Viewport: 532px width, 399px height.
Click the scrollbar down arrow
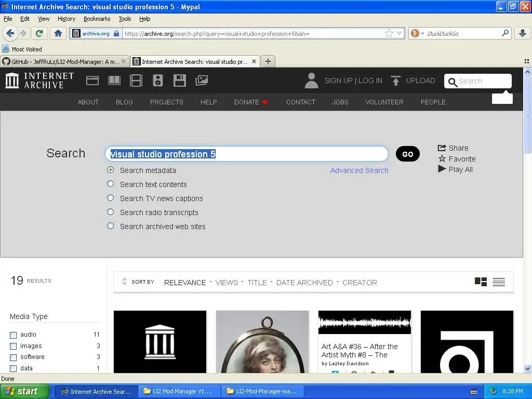527,368
